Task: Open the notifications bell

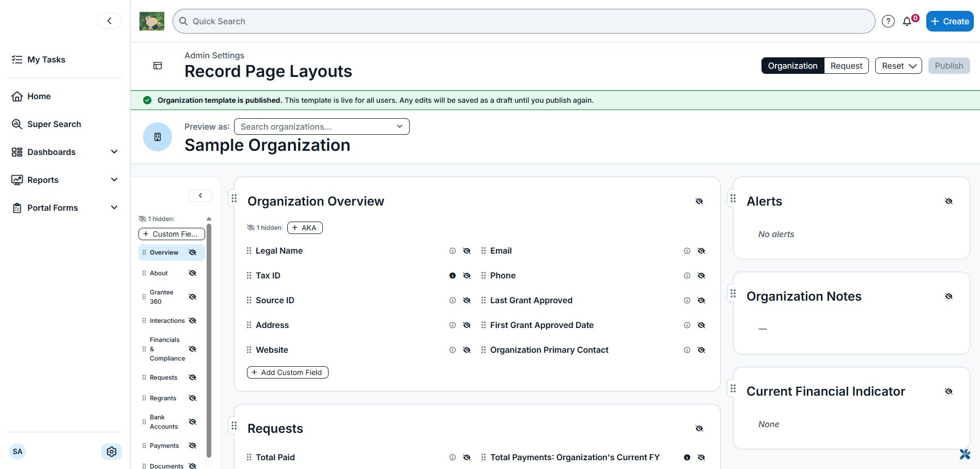Action: tap(907, 21)
